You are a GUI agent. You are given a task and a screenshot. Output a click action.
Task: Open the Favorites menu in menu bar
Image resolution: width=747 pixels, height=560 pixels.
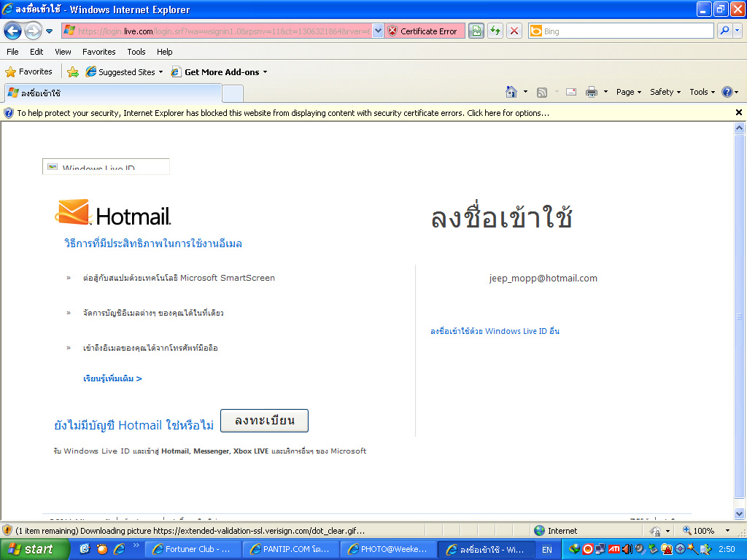98,52
